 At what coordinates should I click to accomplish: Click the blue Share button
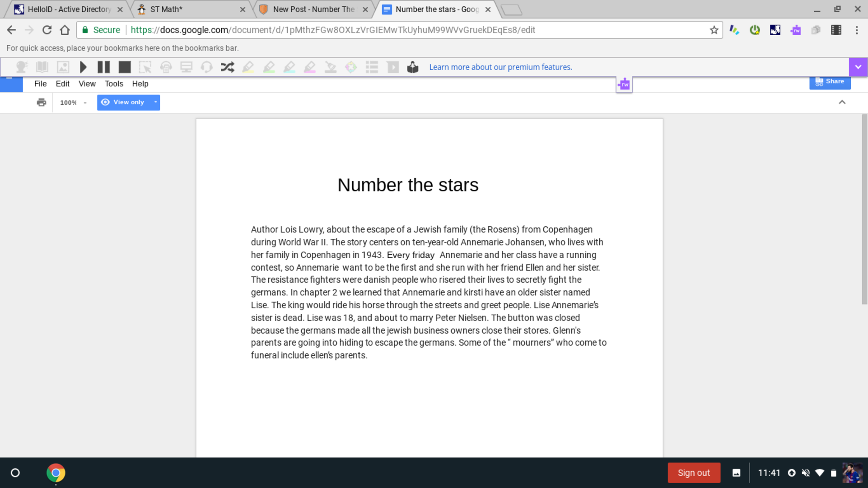coord(829,81)
